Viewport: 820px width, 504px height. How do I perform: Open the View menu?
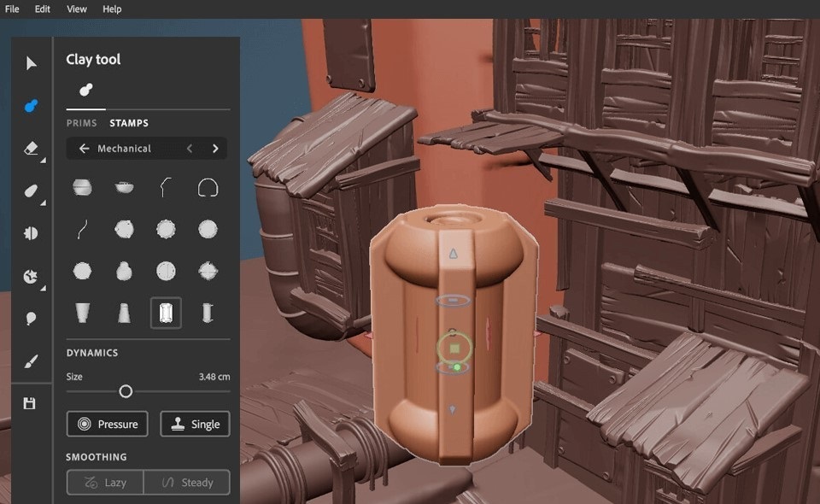click(77, 9)
